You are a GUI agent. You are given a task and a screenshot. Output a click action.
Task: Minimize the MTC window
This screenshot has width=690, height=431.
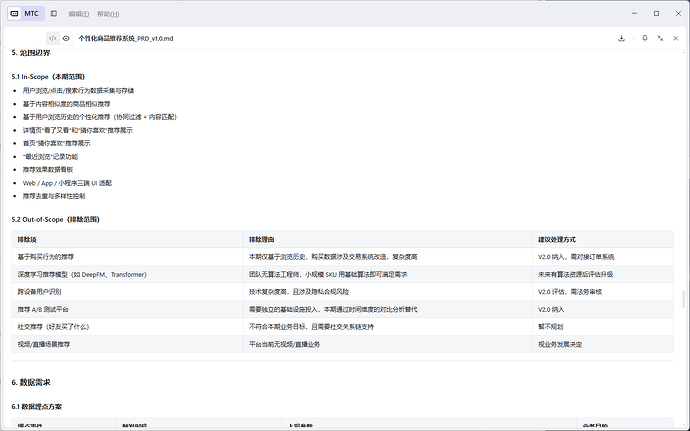[x=634, y=14]
